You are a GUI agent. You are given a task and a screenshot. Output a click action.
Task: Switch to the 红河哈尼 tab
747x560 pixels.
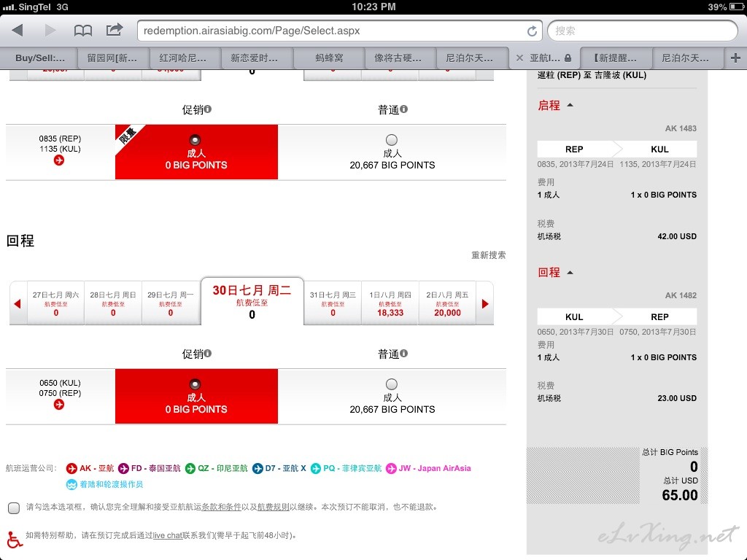pos(183,58)
